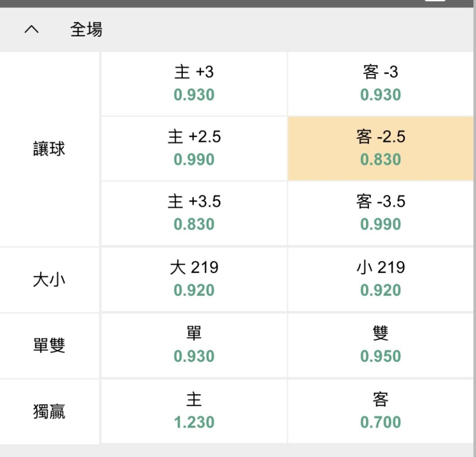
Task: Bet on 小 219 under total
Action: (380, 279)
